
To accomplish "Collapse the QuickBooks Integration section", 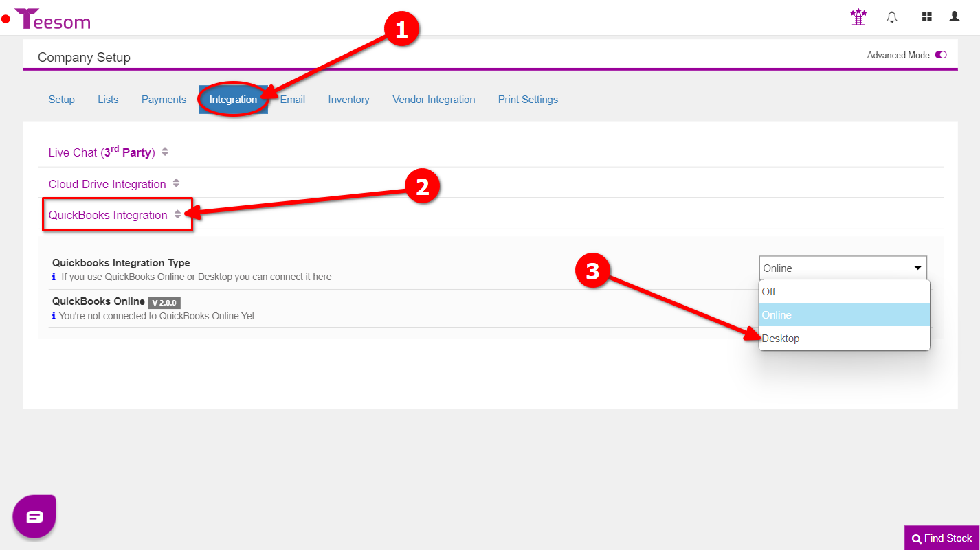I will 108,215.
